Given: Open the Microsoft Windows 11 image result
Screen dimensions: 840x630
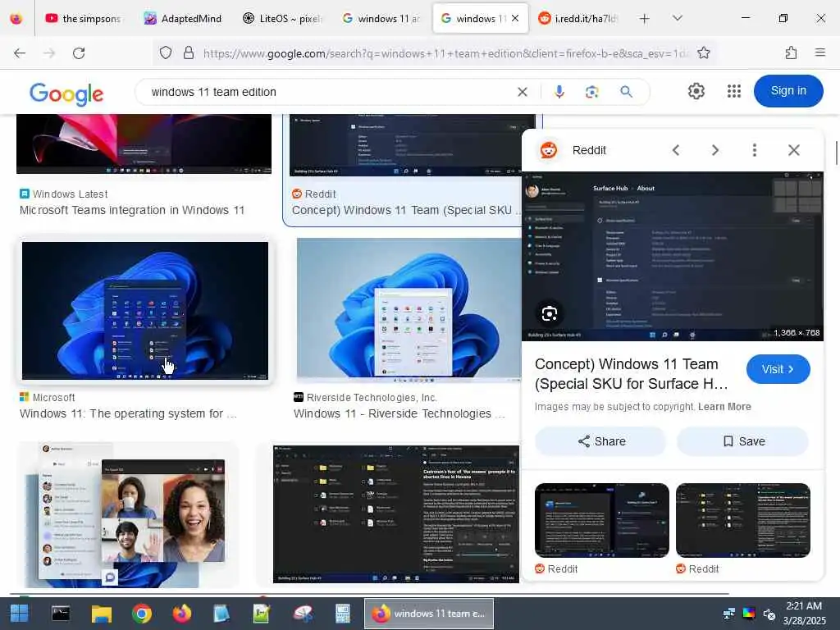Looking at the screenshot, I should [145, 311].
